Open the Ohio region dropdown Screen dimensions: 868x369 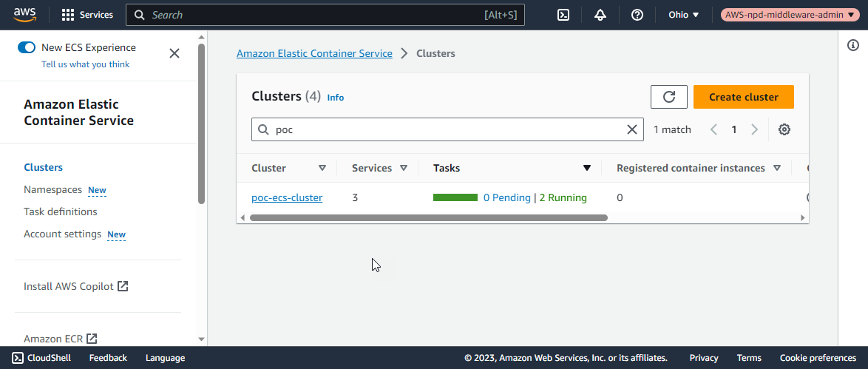(684, 15)
